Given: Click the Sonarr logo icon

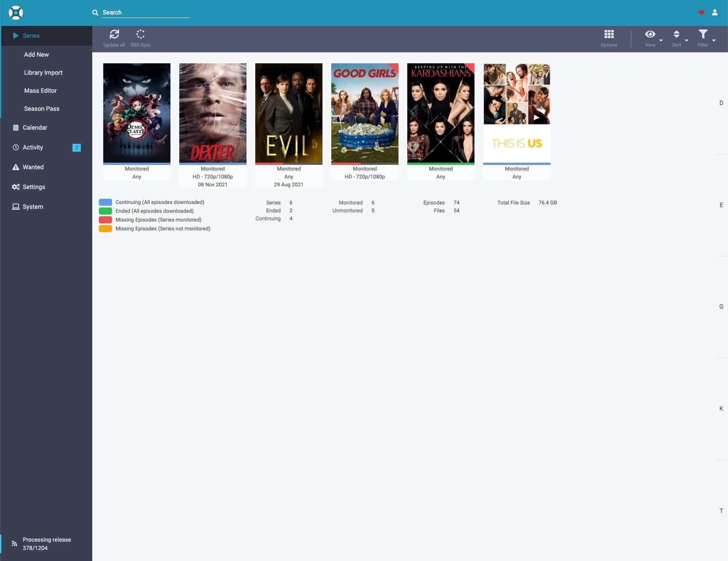Looking at the screenshot, I should pyautogui.click(x=16, y=13).
